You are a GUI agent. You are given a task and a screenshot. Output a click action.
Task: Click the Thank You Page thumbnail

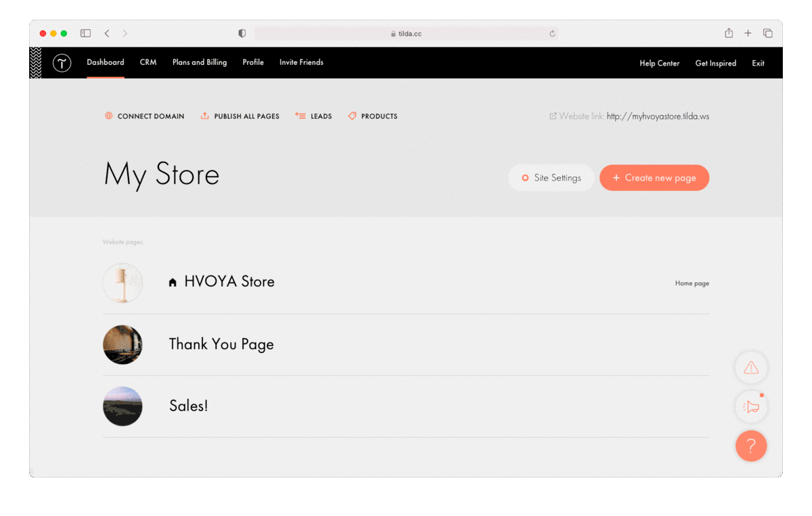[122, 344]
